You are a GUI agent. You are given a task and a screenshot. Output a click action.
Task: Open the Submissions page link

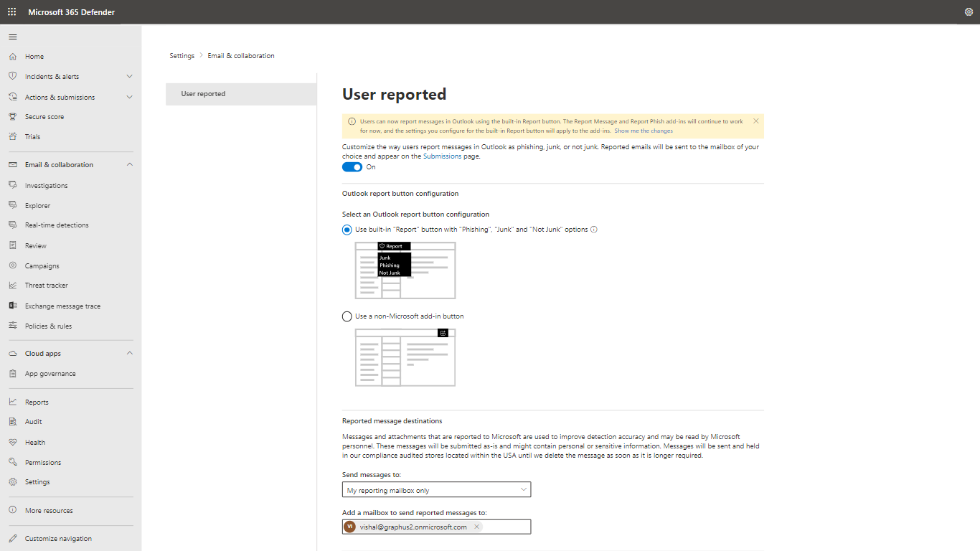[443, 156]
